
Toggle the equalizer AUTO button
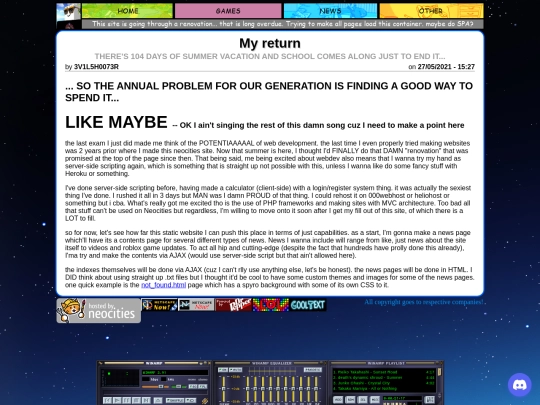pyautogui.click(x=236, y=370)
